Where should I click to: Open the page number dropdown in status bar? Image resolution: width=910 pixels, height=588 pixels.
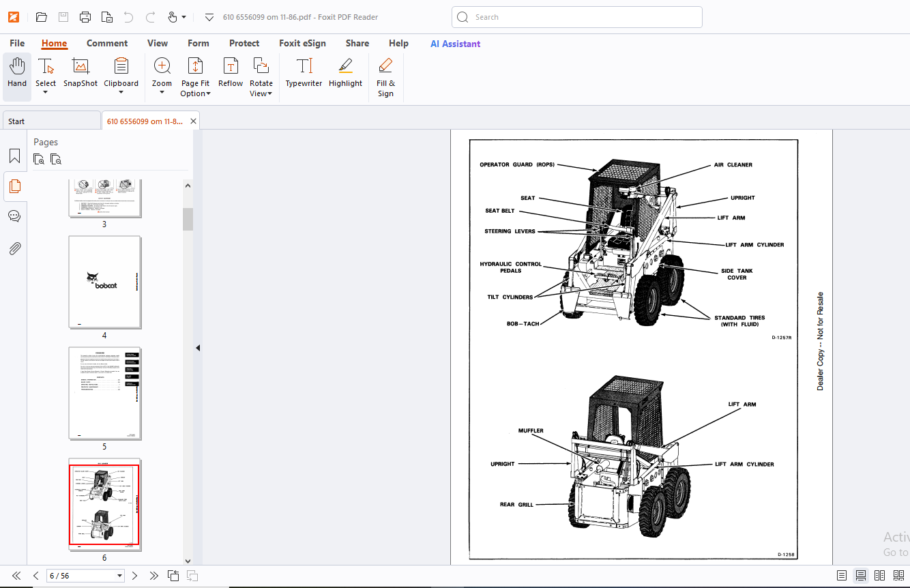tap(120, 576)
